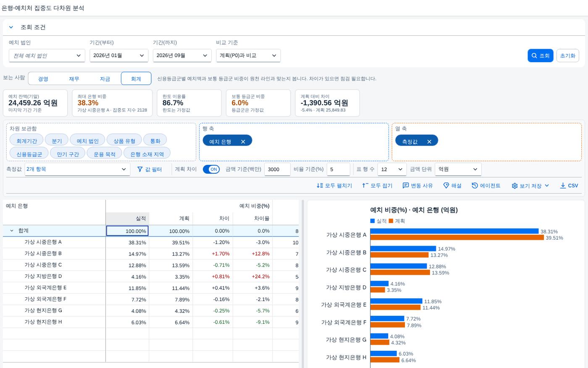Toggle the 실적 legend swatch in chart
The image size is (588, 368).
[373, 221]
